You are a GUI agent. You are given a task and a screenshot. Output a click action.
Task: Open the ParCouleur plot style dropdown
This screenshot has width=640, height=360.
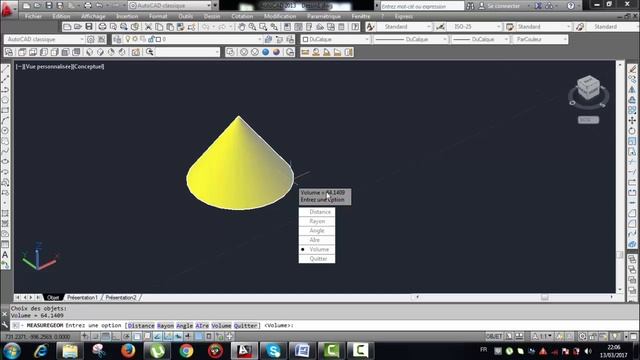pos(565,39)
